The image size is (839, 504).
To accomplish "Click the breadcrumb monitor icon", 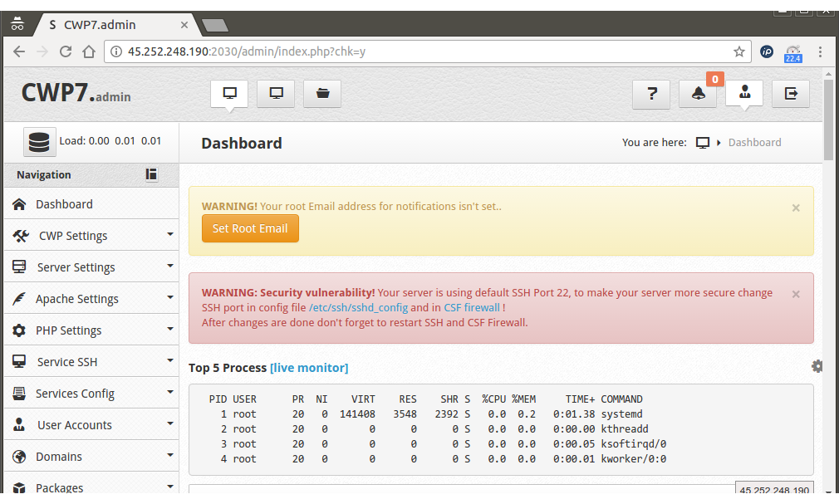I will [x=703, y=143].
